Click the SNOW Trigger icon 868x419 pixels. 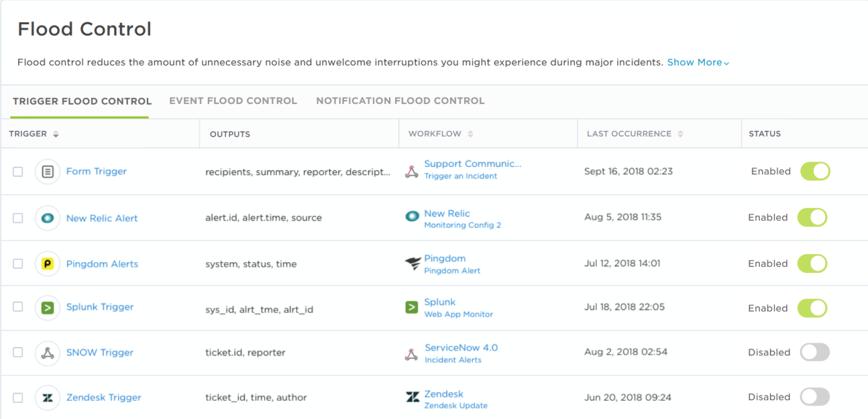[x=47, y=353]
